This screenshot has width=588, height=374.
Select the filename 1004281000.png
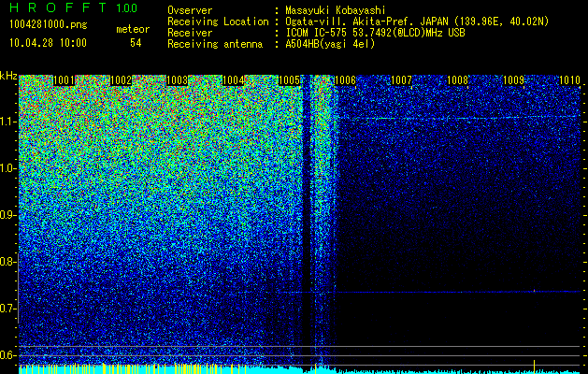point(49,25)
